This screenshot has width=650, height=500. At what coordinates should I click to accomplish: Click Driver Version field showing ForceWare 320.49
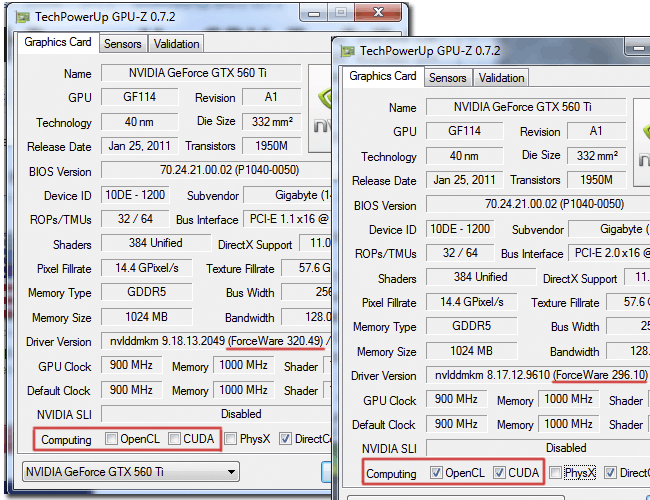(x=216, y=341)
